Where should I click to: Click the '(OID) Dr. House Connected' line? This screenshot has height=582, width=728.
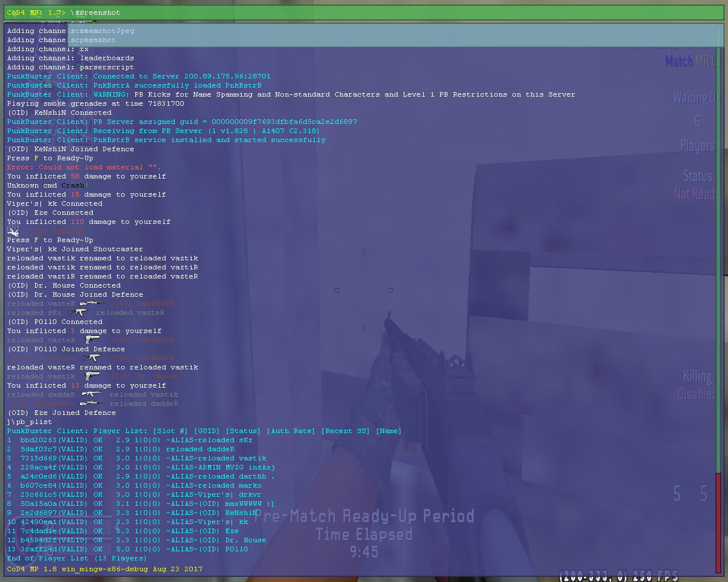(64, 285)
